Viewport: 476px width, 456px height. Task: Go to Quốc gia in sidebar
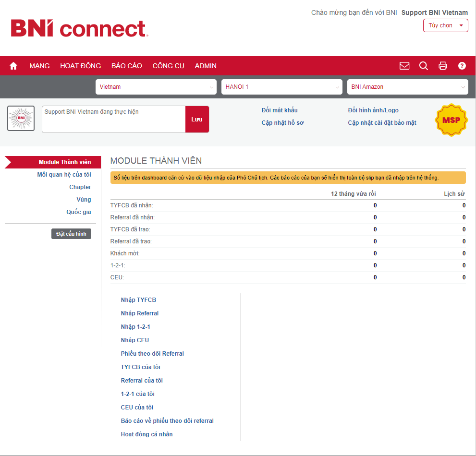[x=79, y=212]
